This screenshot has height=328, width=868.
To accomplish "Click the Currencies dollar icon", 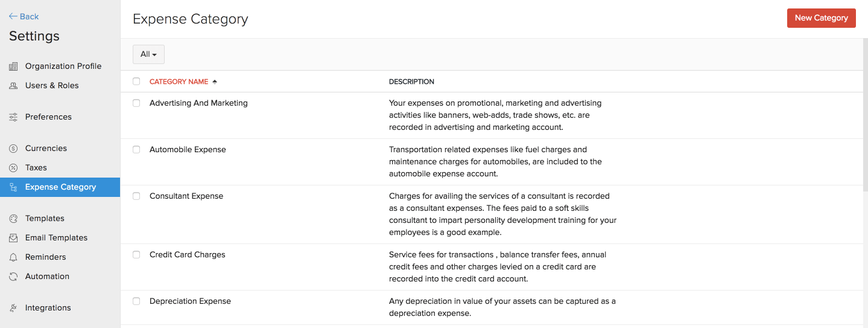I will click(13, 149).
